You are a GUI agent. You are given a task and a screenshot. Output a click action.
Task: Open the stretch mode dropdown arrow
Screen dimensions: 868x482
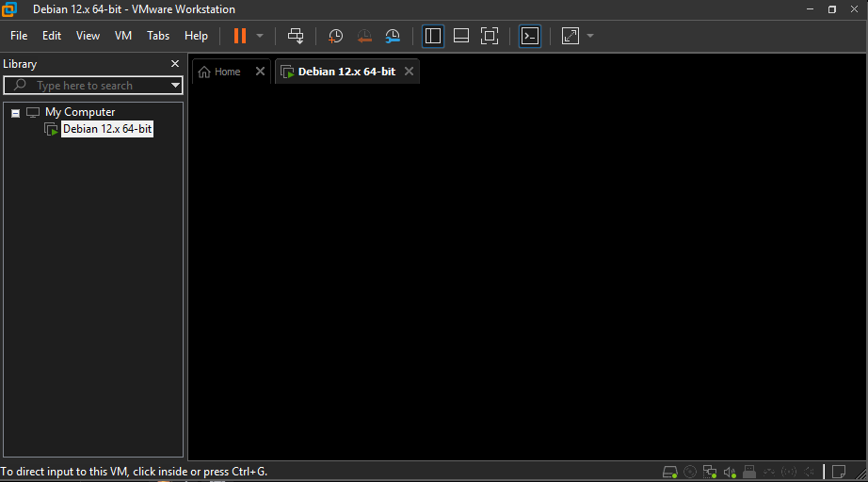click(x=590, y=36)
